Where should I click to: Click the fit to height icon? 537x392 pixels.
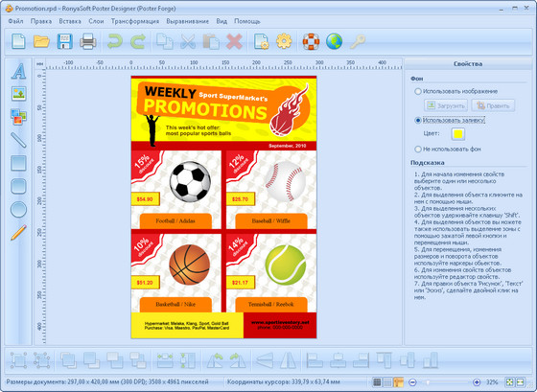pyautogui.click(x=188, y=360)
